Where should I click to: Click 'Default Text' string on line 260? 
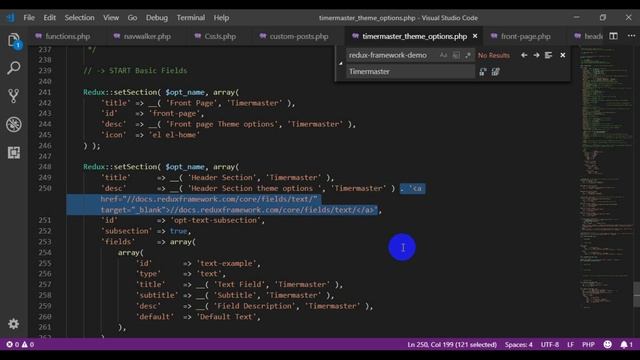point(227,317)
